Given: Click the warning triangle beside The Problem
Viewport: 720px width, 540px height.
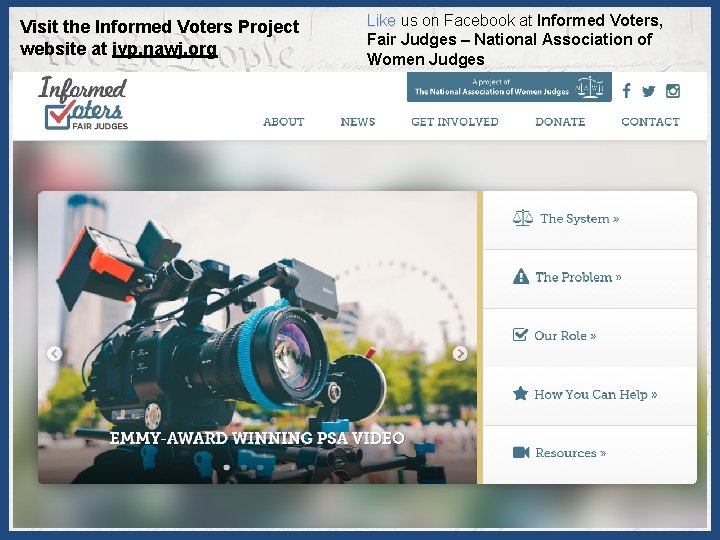Looking at the screenshot, I should click(521, 276).
